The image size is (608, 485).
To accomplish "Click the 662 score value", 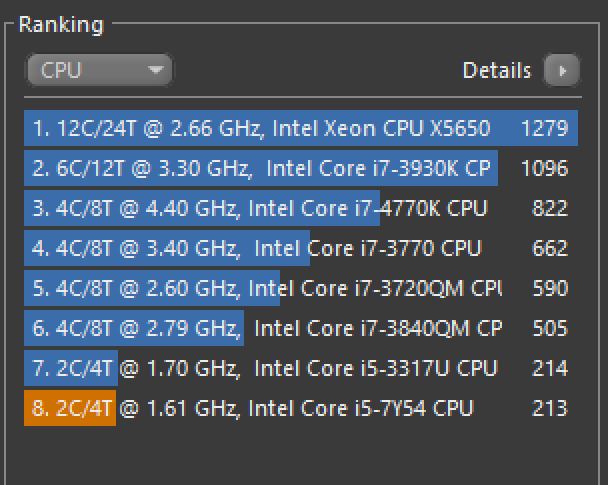I will tap(549, 248).
